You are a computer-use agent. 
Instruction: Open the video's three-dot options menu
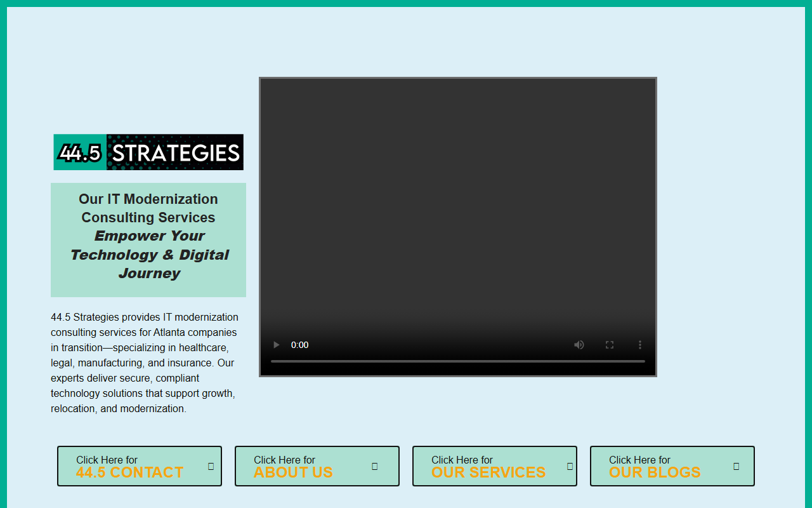click(x=640, y=345)
